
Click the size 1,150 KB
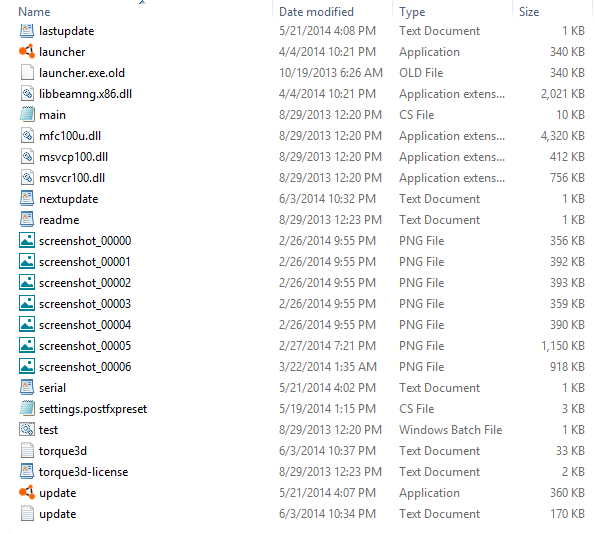563,346
